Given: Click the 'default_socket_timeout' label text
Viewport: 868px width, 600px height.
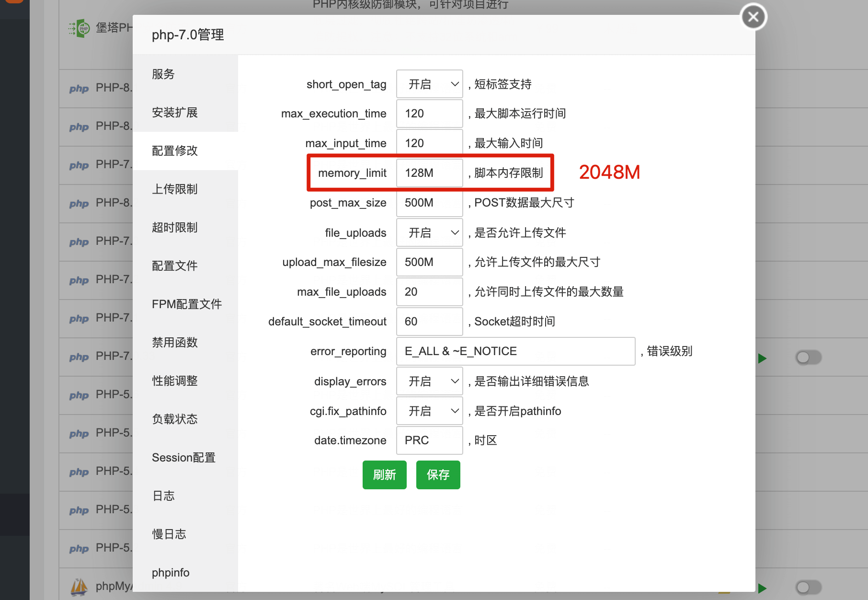Looking at the screenshot, I should [327, 322].
